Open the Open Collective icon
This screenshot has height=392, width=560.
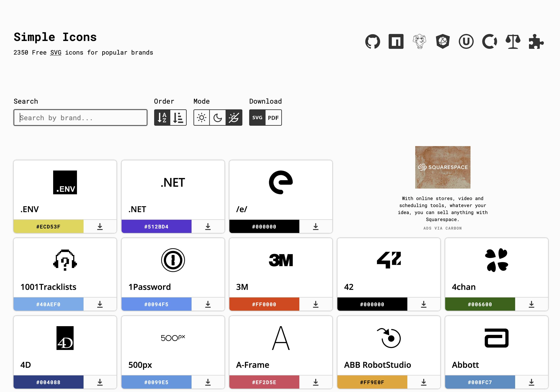tap(489, 41)
